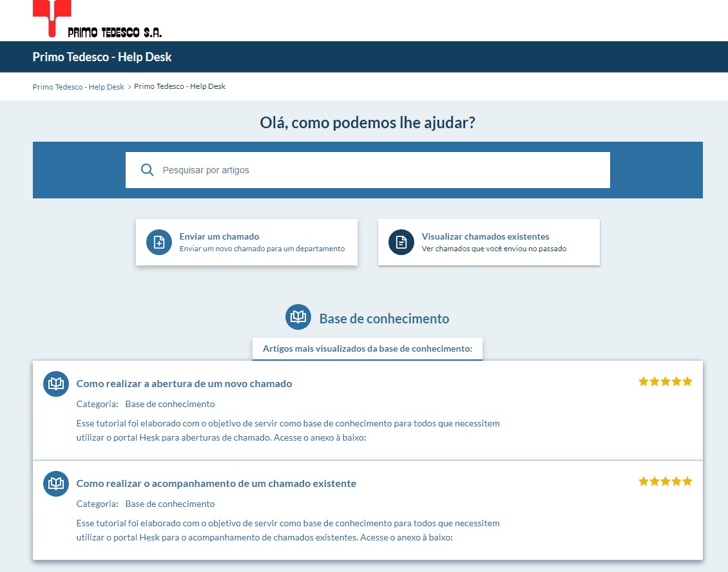Click the dark 'Primo Tedesco - Help Desk' header bar
Viewport: 728px width, 572px height.
tap(102, 57)
